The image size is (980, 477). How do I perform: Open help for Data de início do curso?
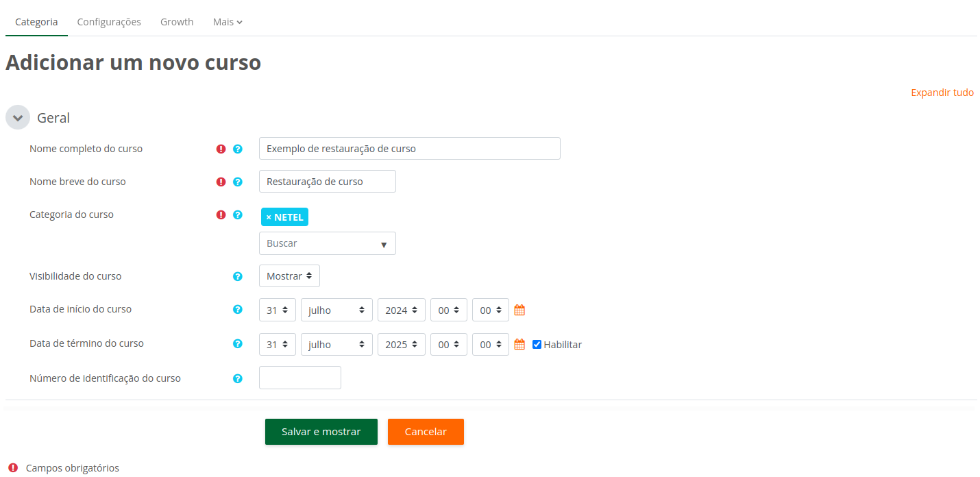coord(238,309)
